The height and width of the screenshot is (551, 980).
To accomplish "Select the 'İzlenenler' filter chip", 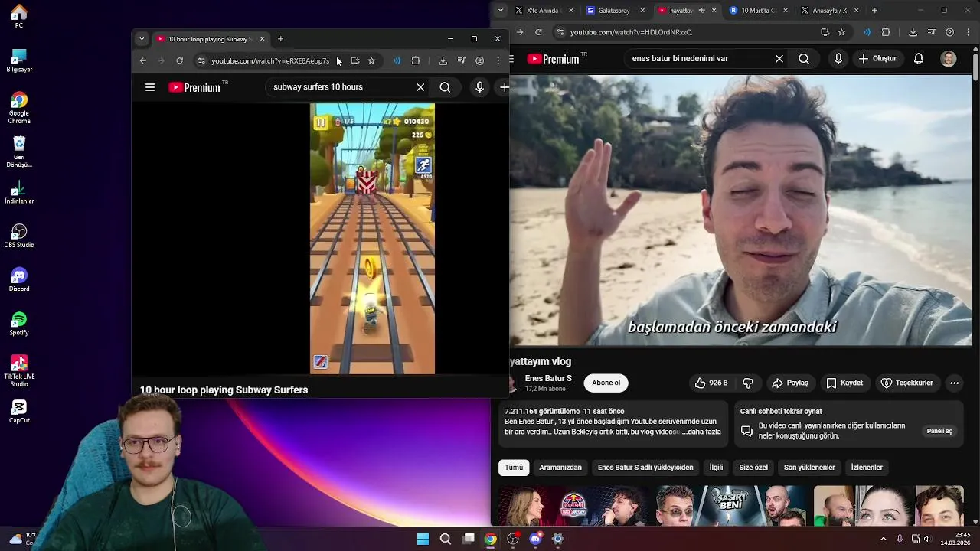I will tap(867, 468).
